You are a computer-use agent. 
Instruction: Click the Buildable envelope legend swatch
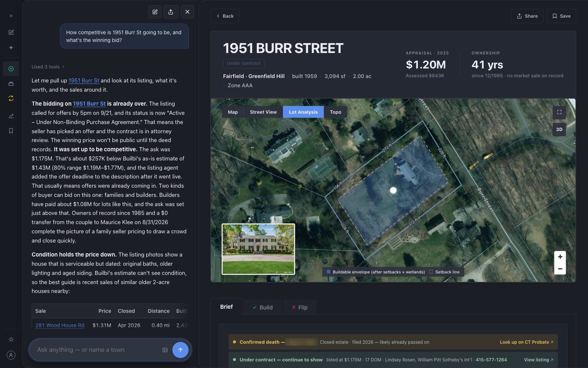pos(328,272)
